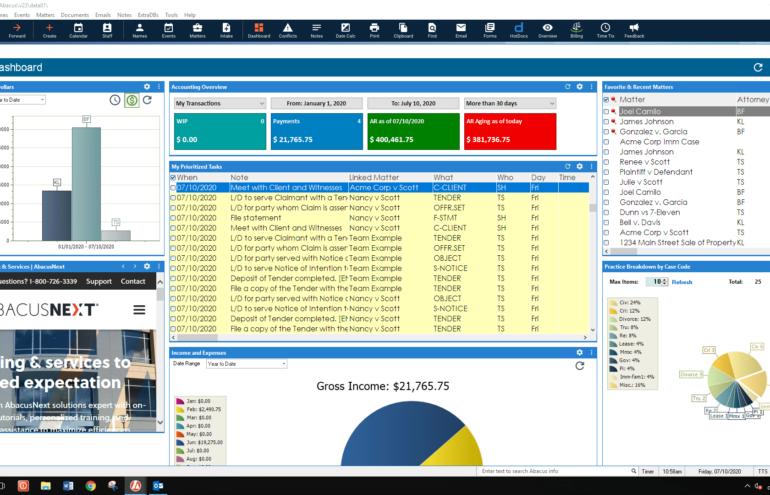
Task: Click the From: January 1, 2020 button
Action: (317, 103)
